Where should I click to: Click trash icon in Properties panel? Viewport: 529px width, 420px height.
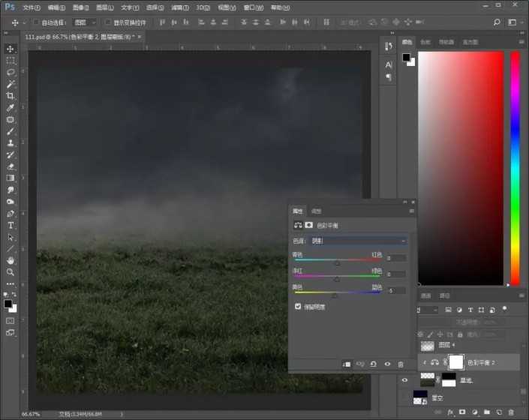[401, 364]
